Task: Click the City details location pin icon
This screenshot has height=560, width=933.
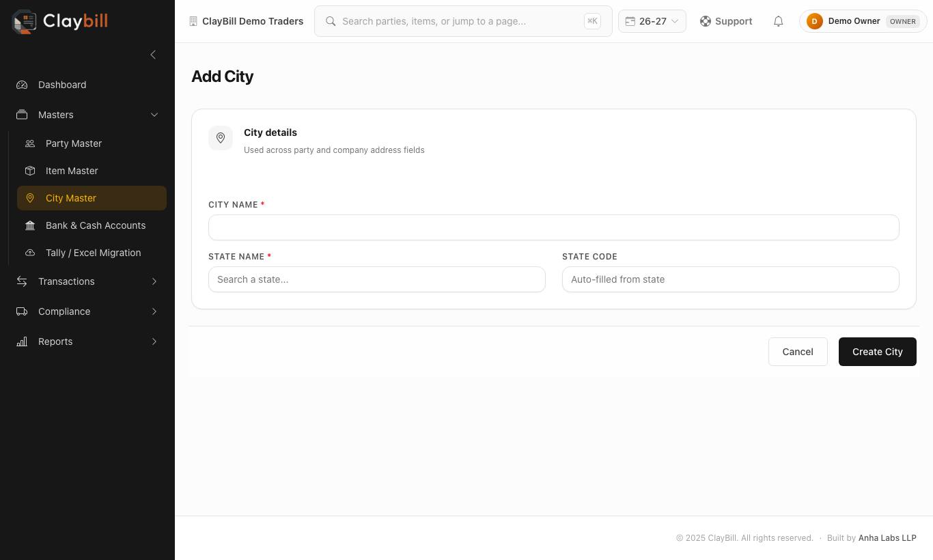Action: click(x=221, y=138)
